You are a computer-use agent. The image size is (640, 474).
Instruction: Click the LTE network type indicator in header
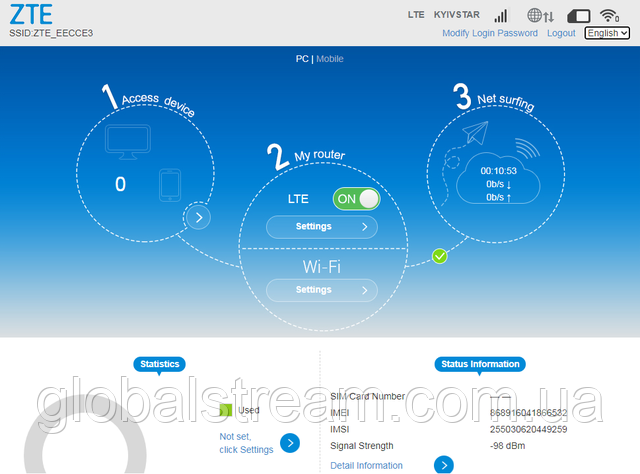(416, 15)
